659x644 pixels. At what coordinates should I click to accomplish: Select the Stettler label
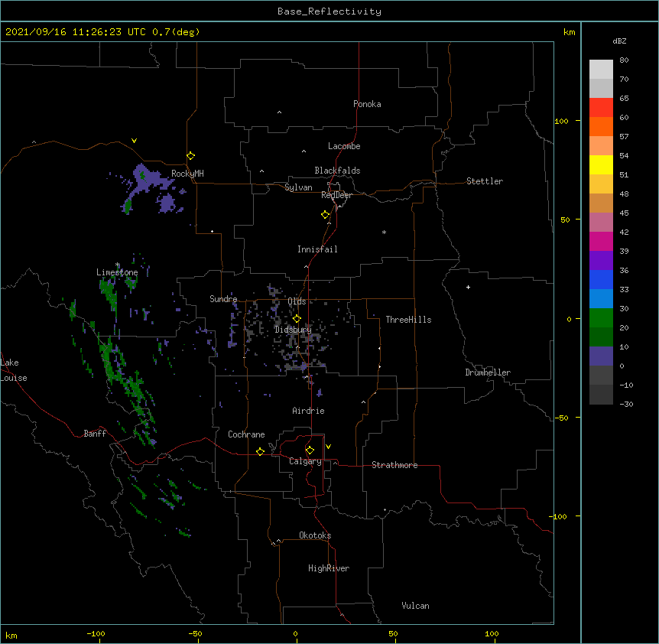click(484, 181)
